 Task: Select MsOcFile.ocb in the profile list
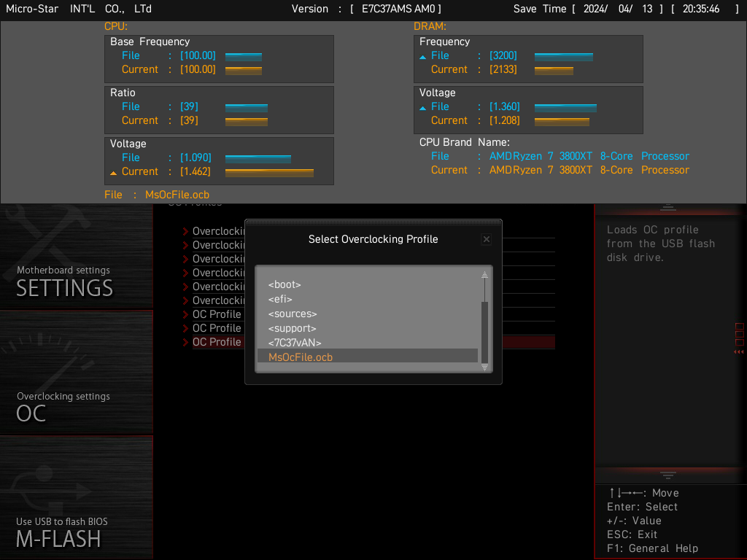point(368,357)
